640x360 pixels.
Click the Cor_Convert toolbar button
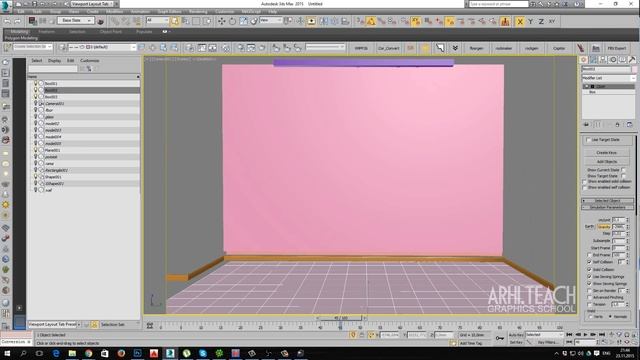[388, 48]
